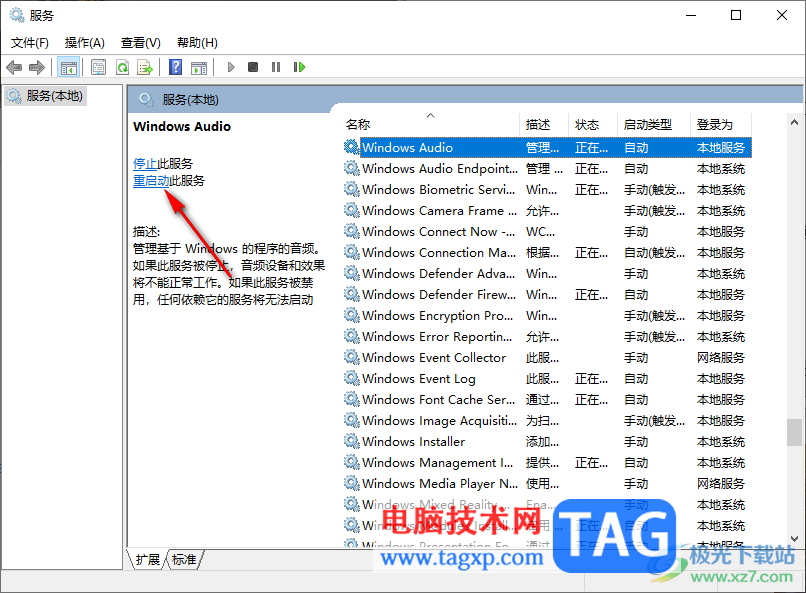
Task: Select the Windows Camera Frame service name
Action: click(x=439, y=210)
